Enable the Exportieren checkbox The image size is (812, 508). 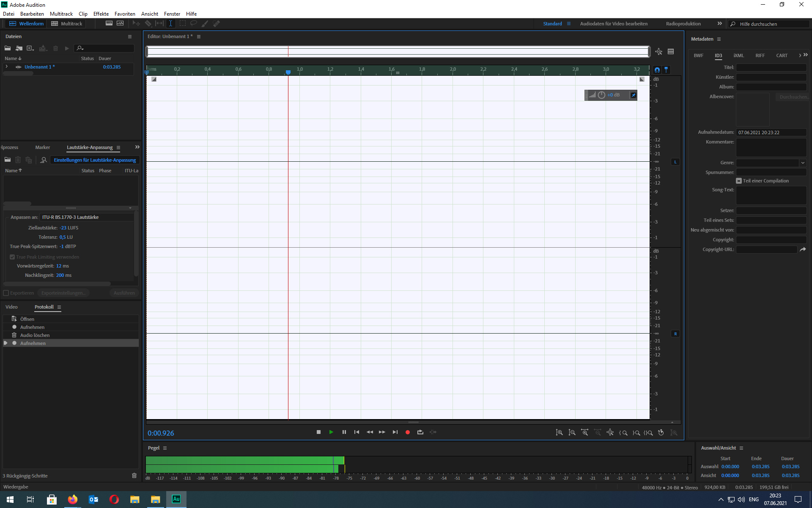tap(6, 293)
